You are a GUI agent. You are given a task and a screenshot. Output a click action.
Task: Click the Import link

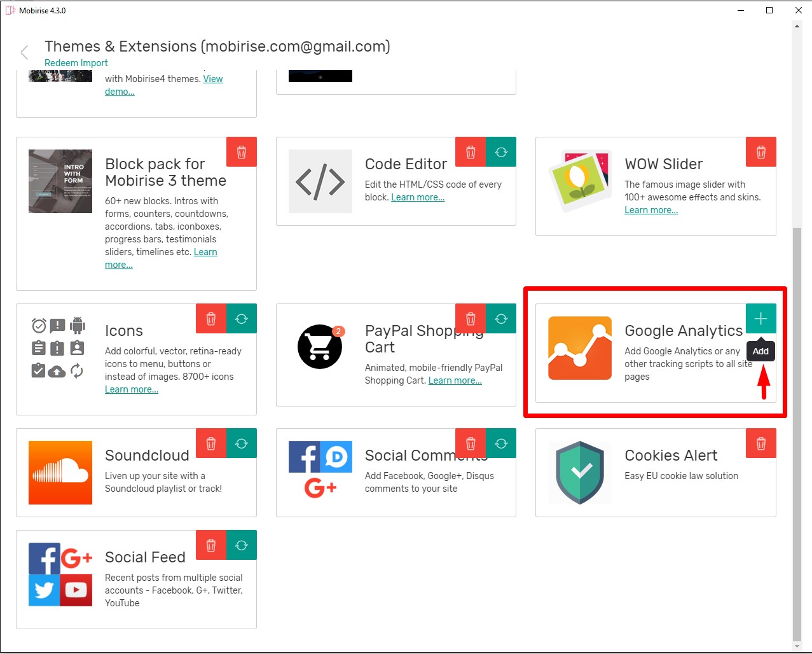pos(94,63)
